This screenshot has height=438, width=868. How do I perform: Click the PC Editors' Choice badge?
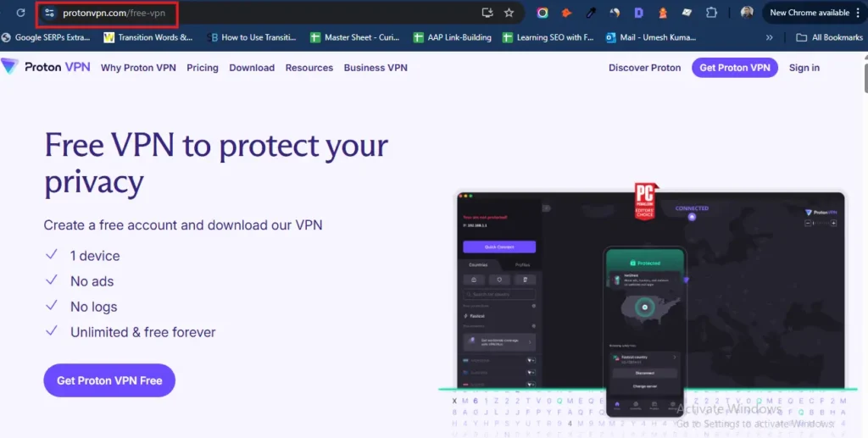click(645, 202)
